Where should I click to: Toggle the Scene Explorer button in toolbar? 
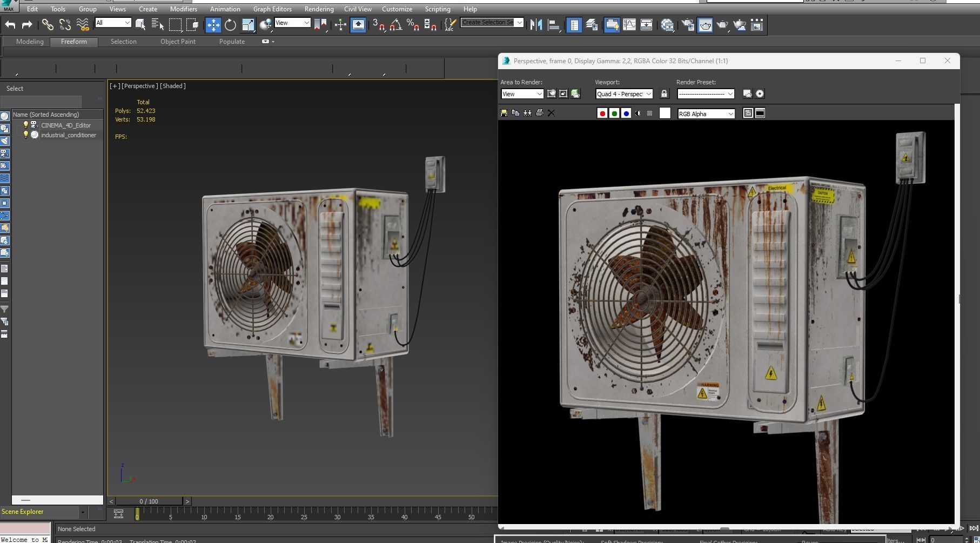pyautogui.click(x=574, y=25)
